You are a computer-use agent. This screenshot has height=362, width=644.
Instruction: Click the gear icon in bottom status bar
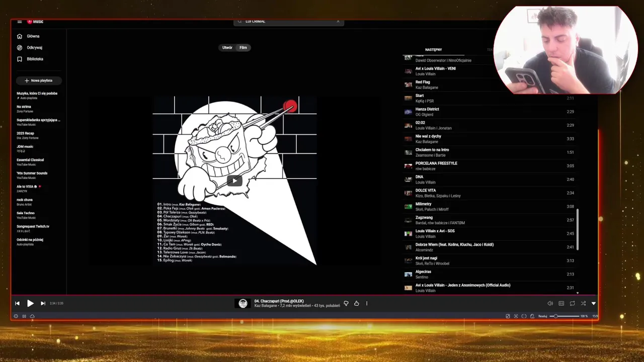tap(16, 316)
